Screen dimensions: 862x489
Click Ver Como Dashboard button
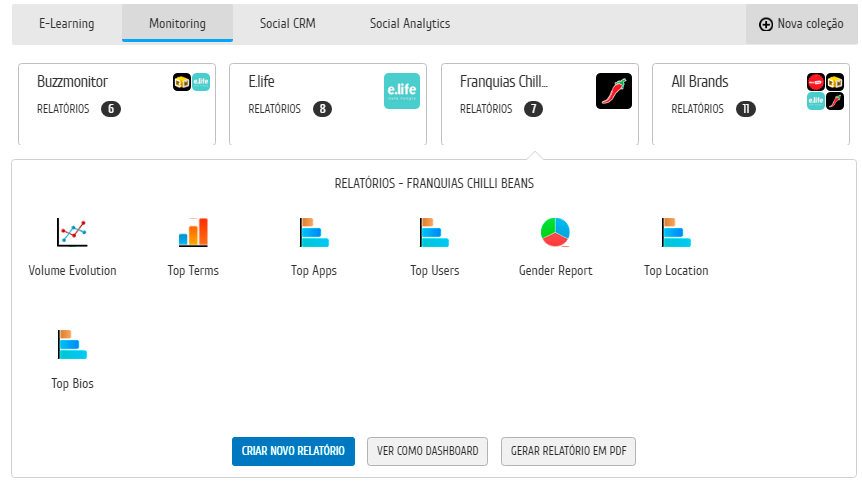point(428,451)
